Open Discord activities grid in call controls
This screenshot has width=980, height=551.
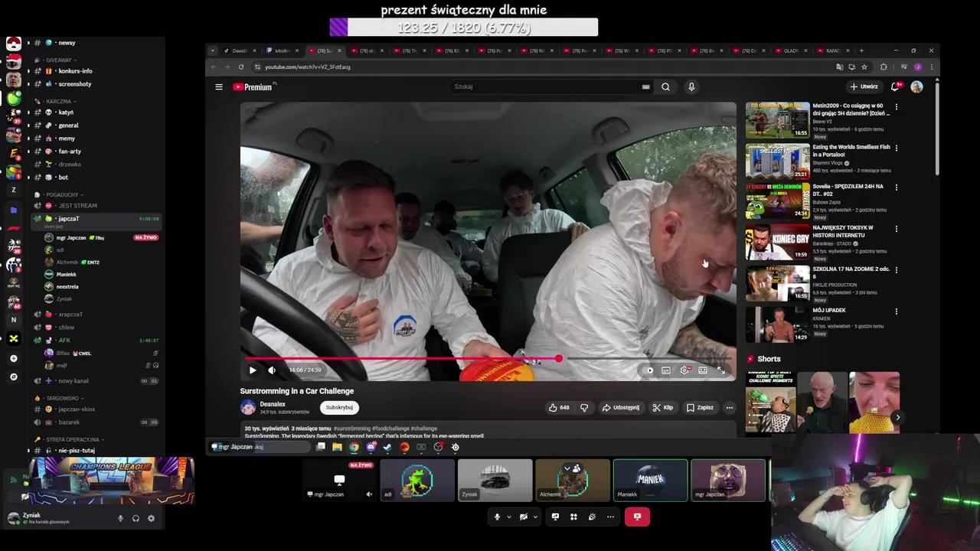573,517
